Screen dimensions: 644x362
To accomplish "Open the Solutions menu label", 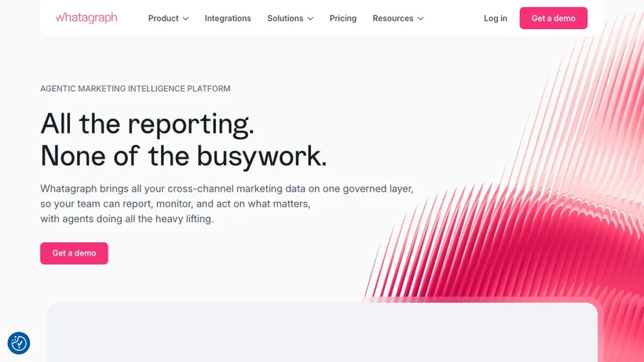I will 285,18.
